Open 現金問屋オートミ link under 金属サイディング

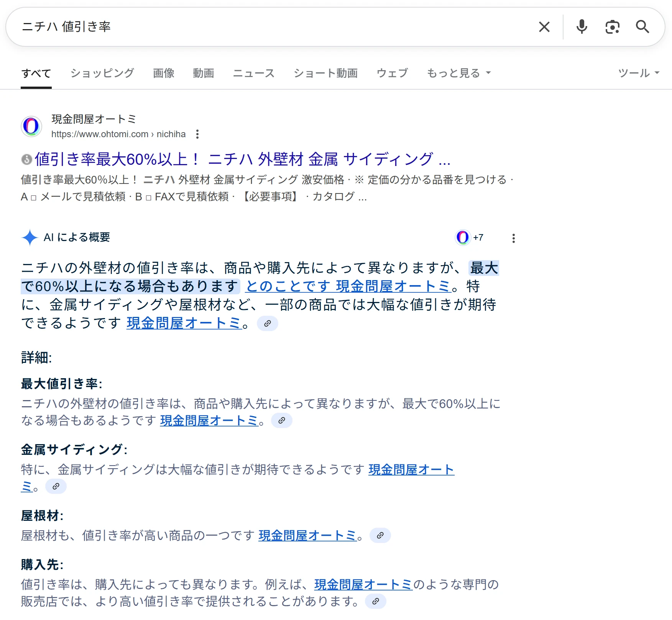[411, 469]
